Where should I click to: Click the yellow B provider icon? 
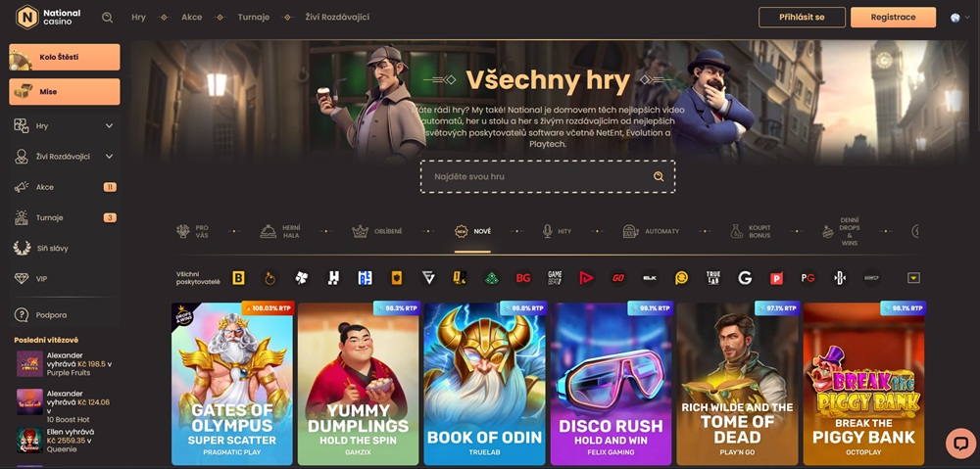pyautogui.click(x=238, y=278)
